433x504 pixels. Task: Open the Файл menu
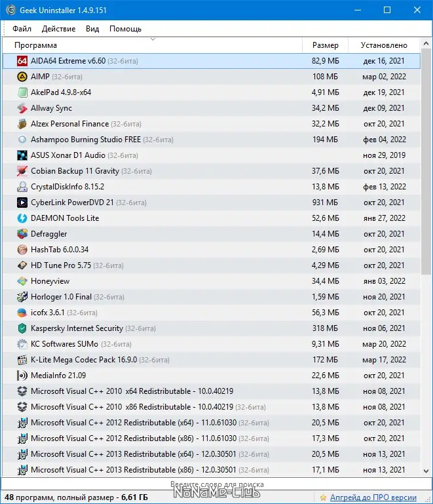[22, 29]
